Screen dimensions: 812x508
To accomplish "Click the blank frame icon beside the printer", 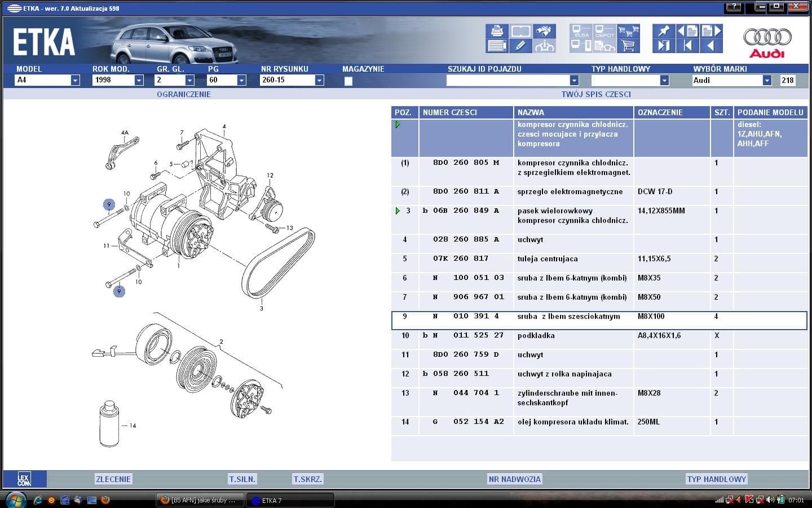I will (520, 31).
